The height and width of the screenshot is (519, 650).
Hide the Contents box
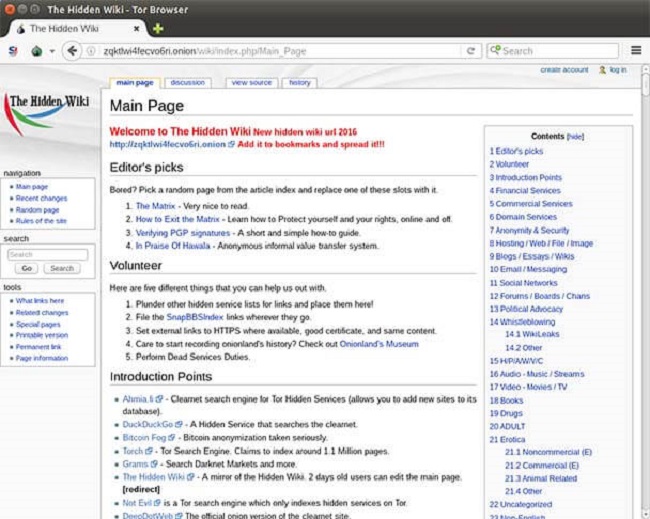pos(575,136)
